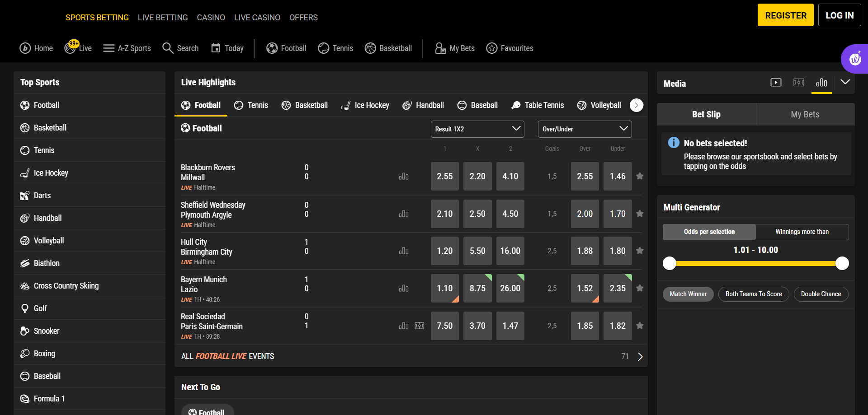Switch Live Highlights to Ice Hockey tab
868x415 pixels.
(365, 105)
